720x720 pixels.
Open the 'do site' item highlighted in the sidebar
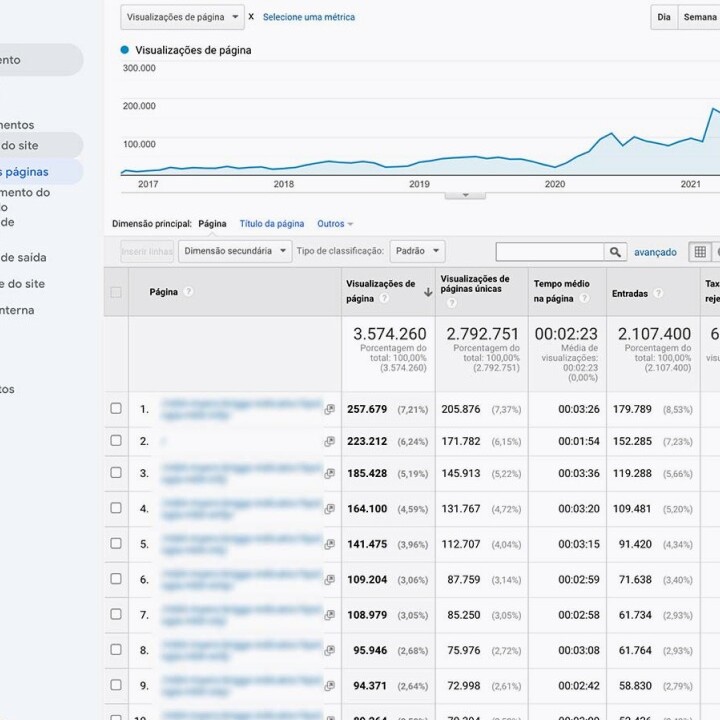pyautogui.click(x=40, y=146)
